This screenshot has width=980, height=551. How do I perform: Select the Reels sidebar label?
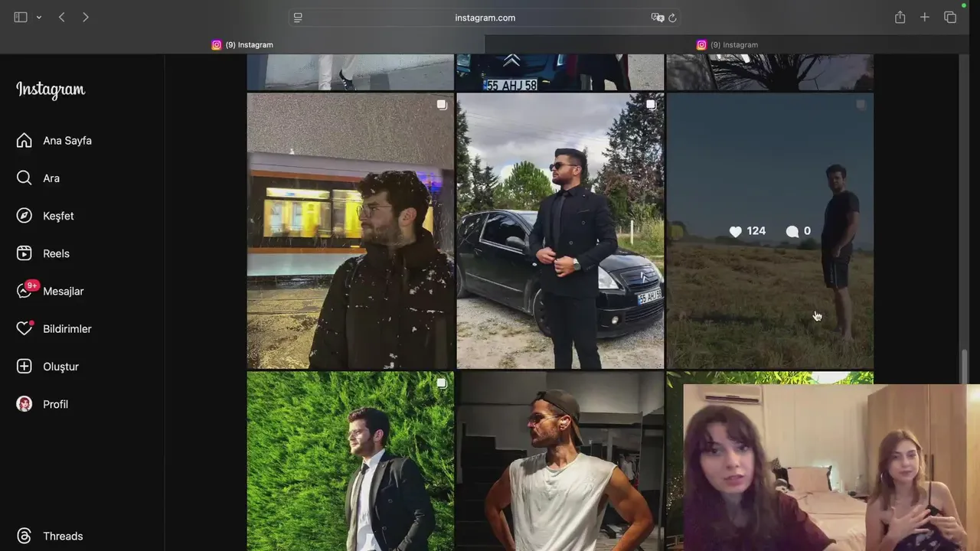click(56, 253)
